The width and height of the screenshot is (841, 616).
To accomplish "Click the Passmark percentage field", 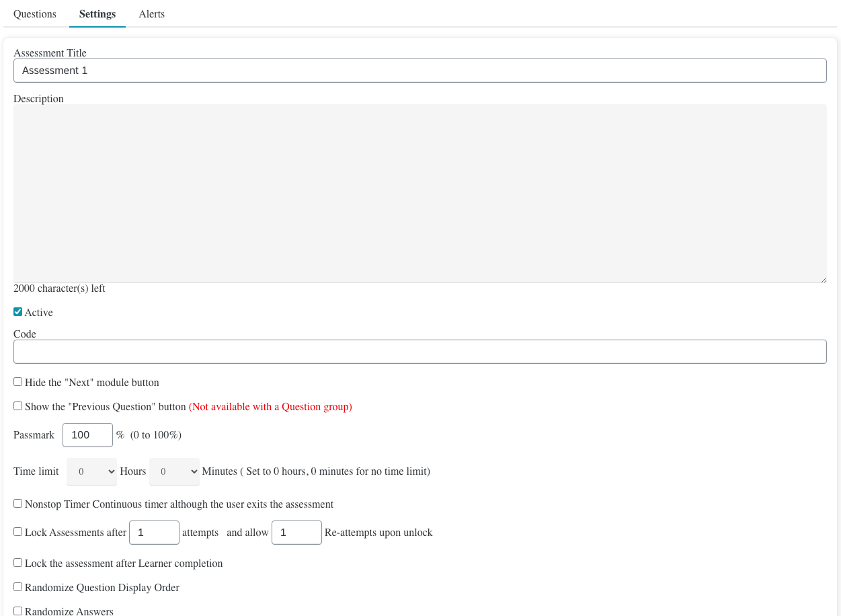I will tap(87, 435).
